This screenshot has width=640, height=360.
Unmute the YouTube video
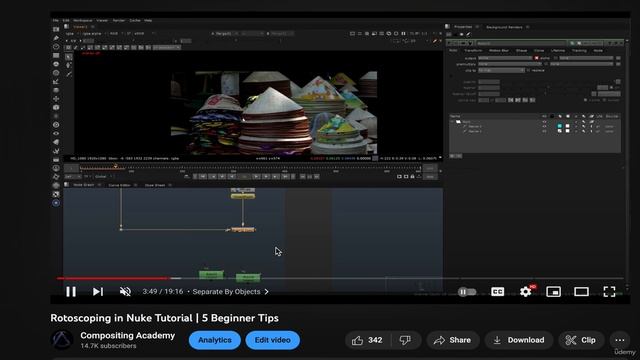point(125,291)
